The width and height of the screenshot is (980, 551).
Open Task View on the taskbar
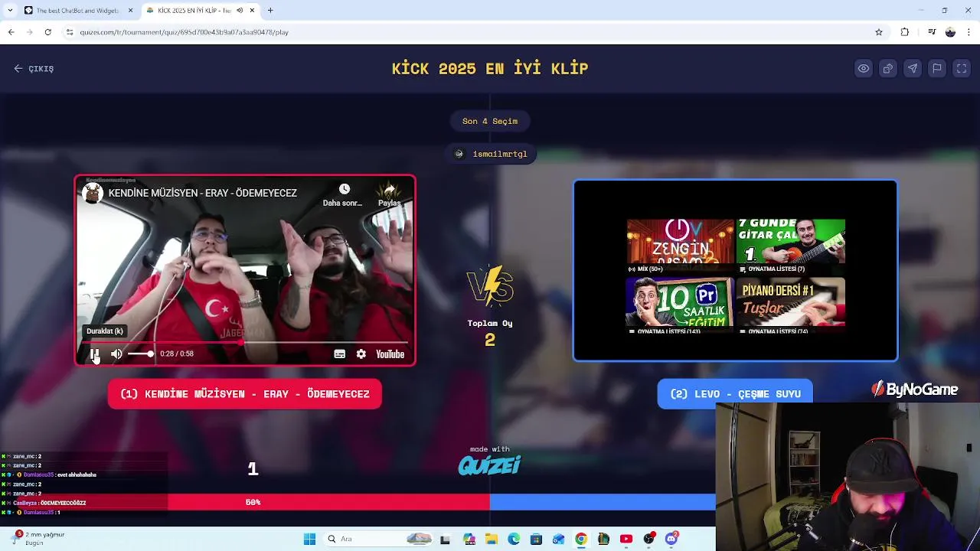pyautogui.click(x=445, y=539)
